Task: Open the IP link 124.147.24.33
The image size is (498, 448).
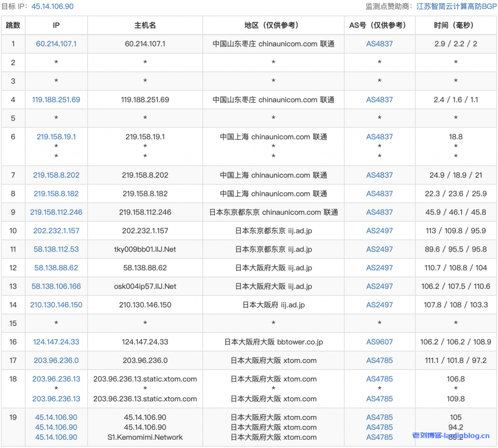Action: pyautogui.click(x=56, y=342)
